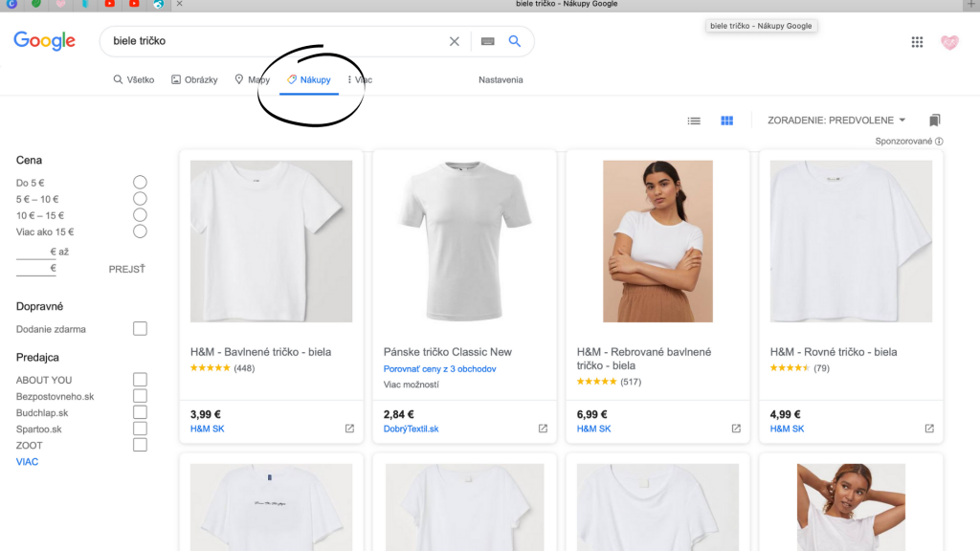
Task: Open external link for 2,84 € product
Action: [543, 429]
